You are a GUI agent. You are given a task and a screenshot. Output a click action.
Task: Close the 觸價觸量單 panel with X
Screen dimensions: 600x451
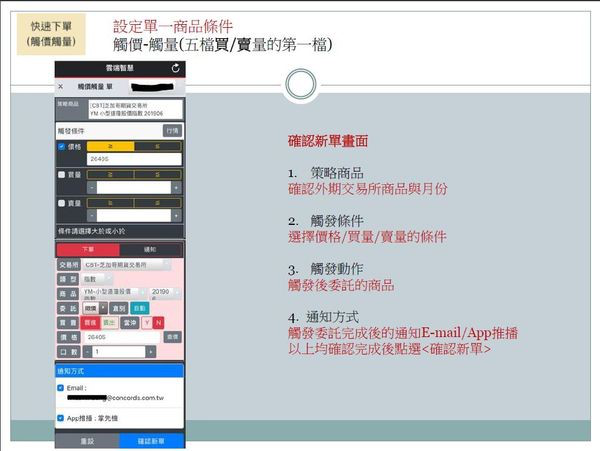pos(60,87)
